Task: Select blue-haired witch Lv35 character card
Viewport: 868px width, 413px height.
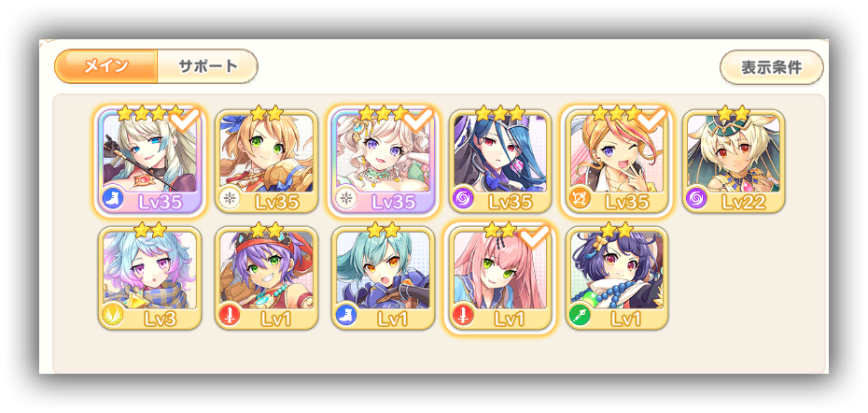Action: [x=500, y=161]
